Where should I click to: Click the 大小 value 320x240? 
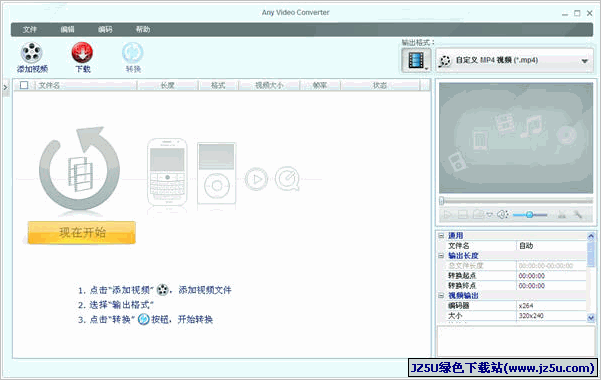(551, 316)
